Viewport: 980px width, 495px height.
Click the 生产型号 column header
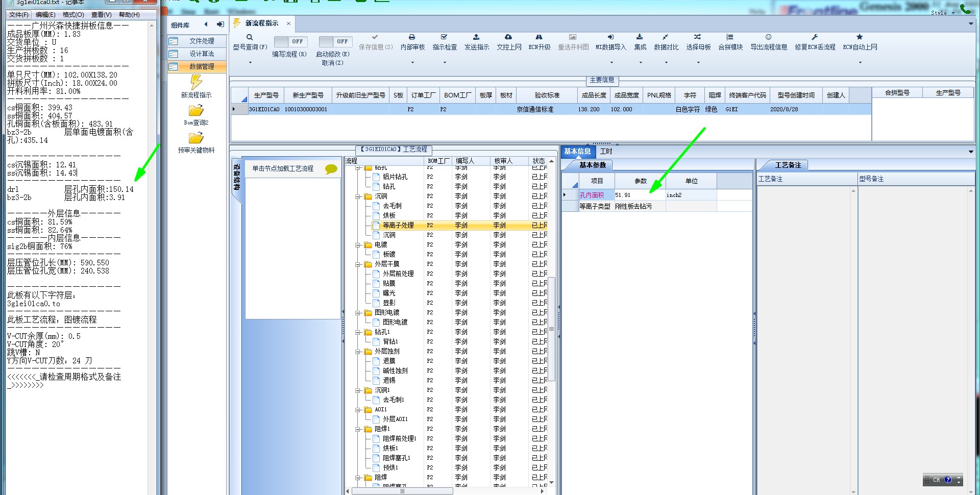[266, 95]
